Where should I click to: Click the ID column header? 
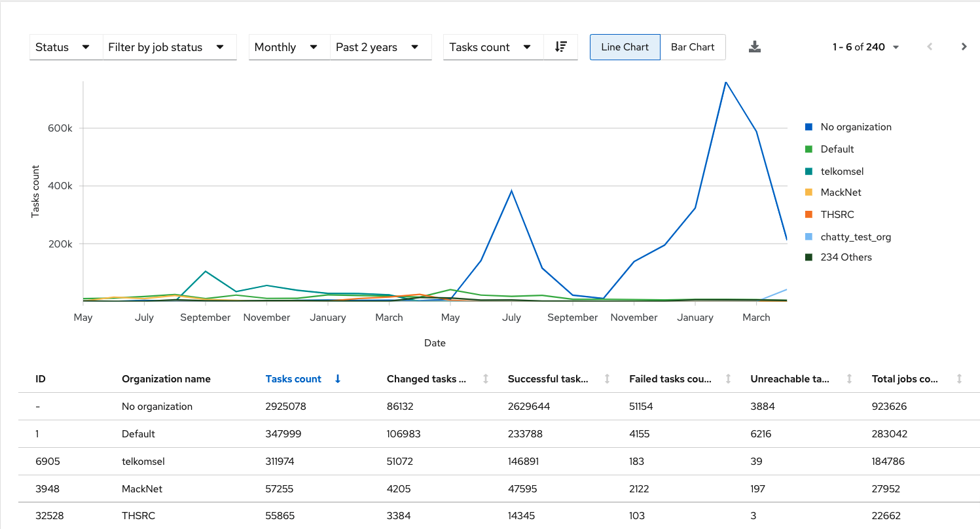41,379
